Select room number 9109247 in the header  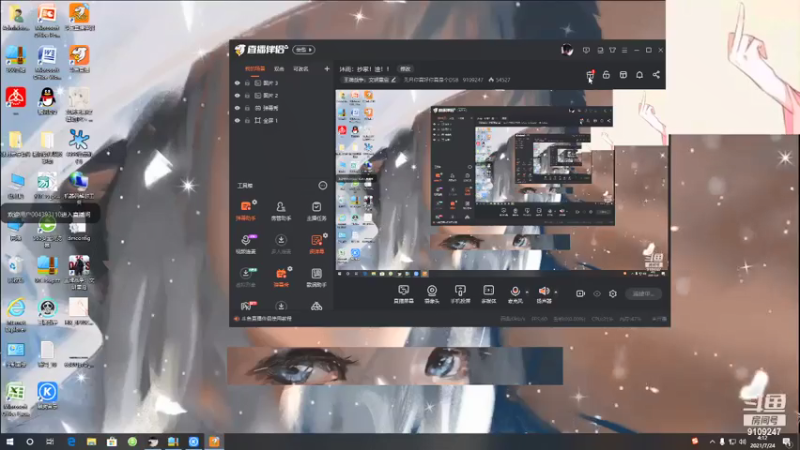[472, 80]
